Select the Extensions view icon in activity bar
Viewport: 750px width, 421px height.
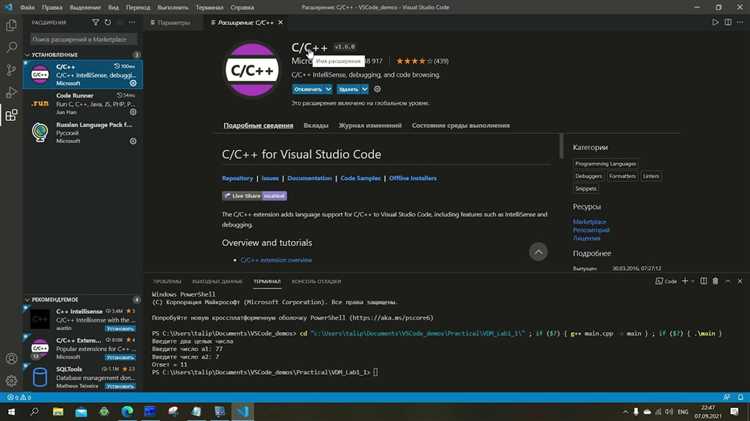point(11,115)
